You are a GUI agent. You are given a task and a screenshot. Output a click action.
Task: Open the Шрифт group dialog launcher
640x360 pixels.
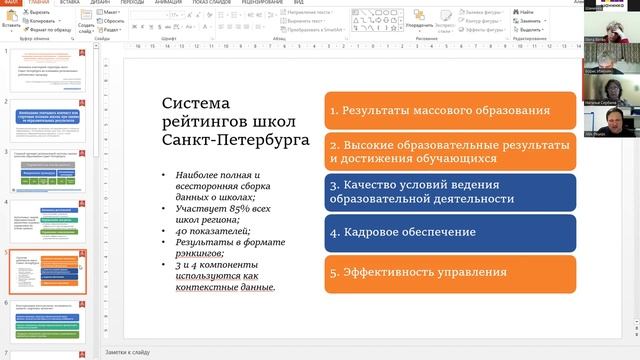click(212, 39)
